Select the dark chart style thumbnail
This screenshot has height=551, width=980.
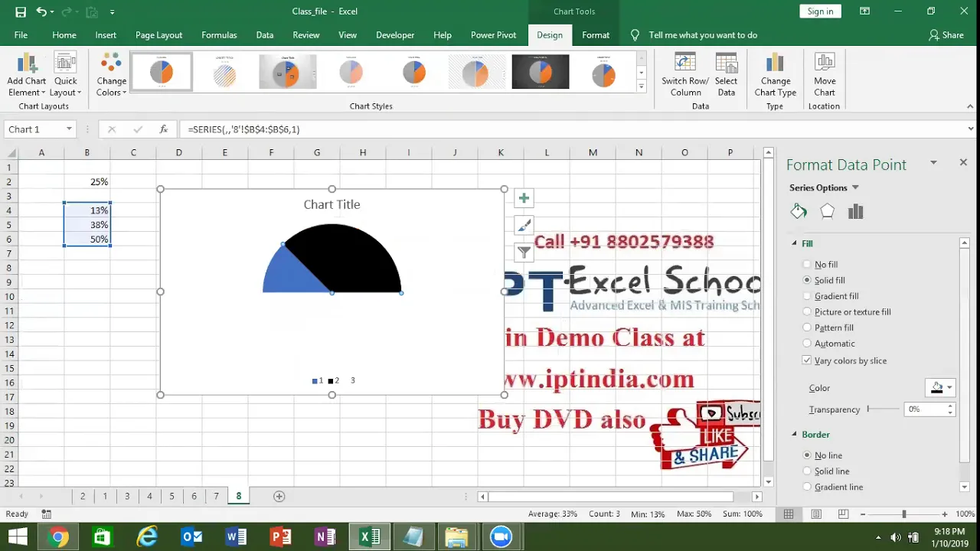540,72
